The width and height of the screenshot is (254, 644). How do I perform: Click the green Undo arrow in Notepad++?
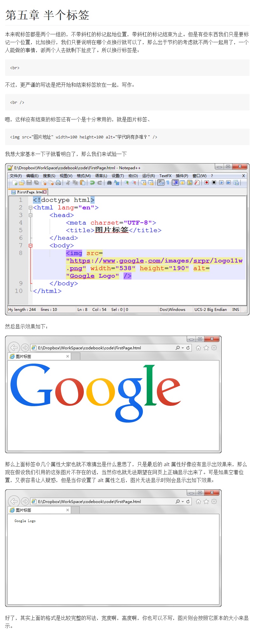pos(92,183)
